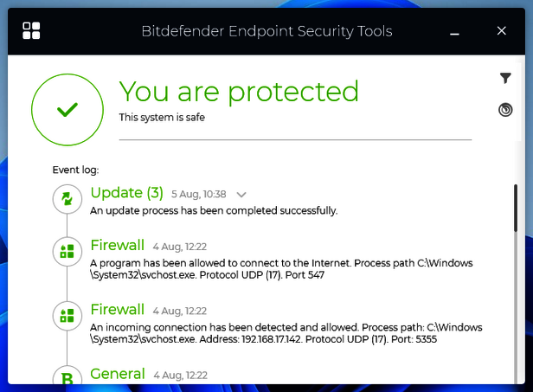Open second Firewall event with port 5355
Viewport: 533px width, 392px height.
click(118, 310)
